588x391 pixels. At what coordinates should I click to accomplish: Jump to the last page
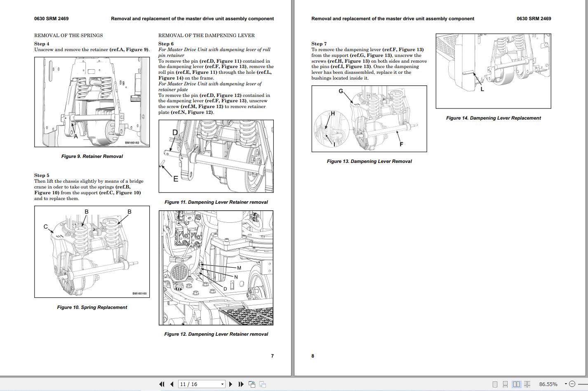241,384
